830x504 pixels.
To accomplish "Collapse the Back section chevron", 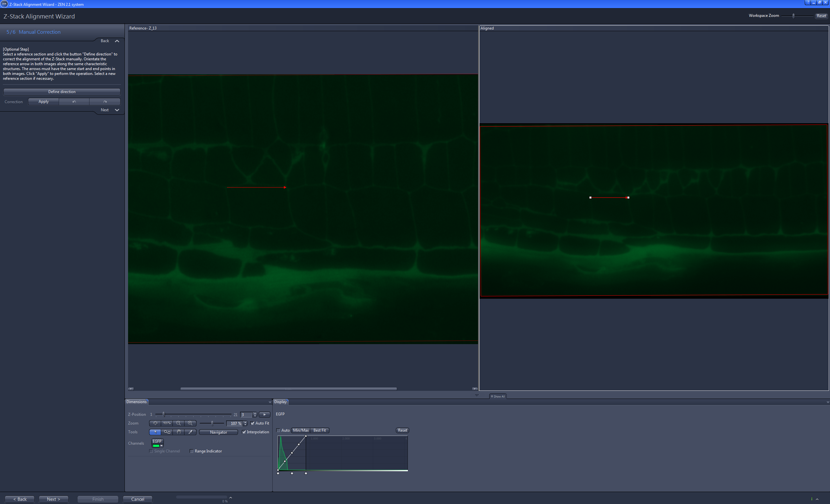I will tap(117, 41).
